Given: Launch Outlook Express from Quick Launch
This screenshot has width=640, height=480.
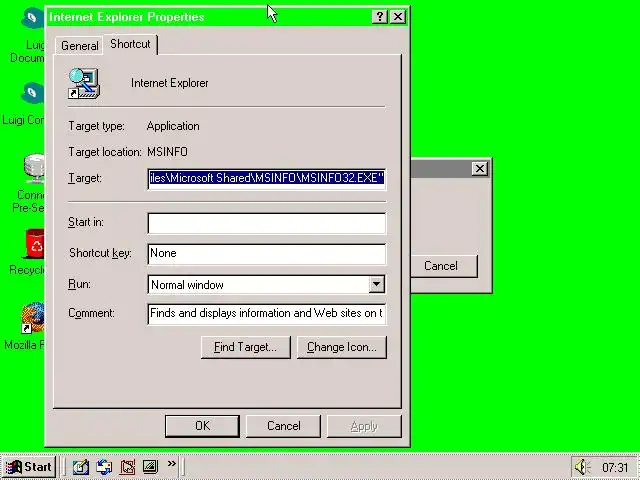Looking at the screenshot, I should pos(104,467).
